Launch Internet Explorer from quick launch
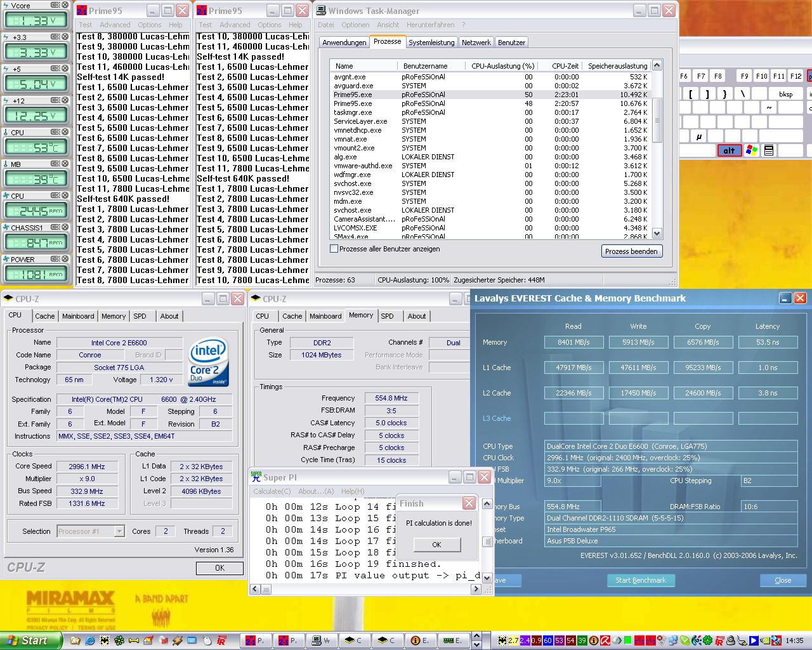The height and width of the screenshot is (650, 812). pyautogui.click(x=89, y=640)
